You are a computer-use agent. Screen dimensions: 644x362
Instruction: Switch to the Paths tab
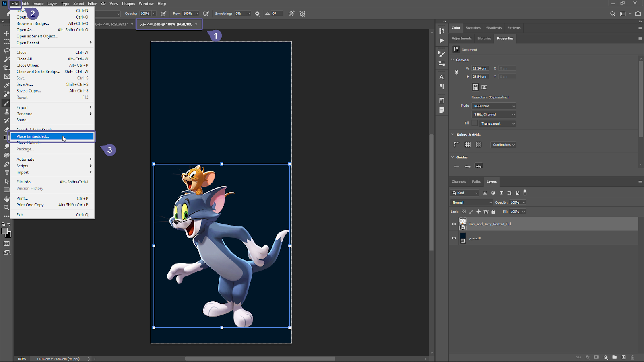(x=476, y=181)
